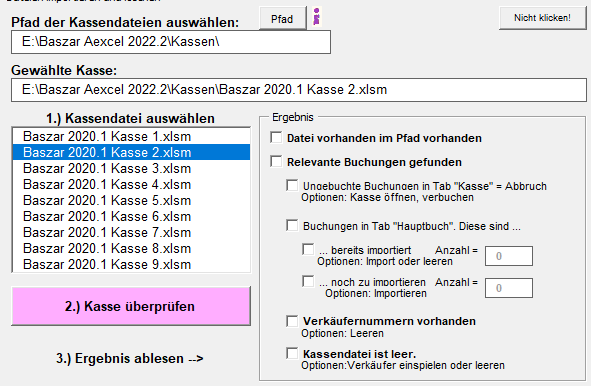591x386 pixels.
Task: Click Anzahl field for bereits importiert
Action: tap(509, 256)
